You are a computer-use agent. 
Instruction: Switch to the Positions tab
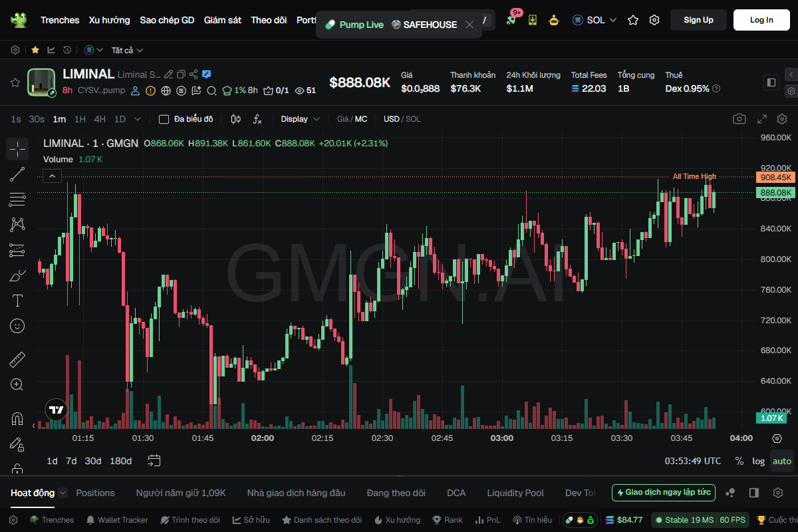[x=95, y=493]
